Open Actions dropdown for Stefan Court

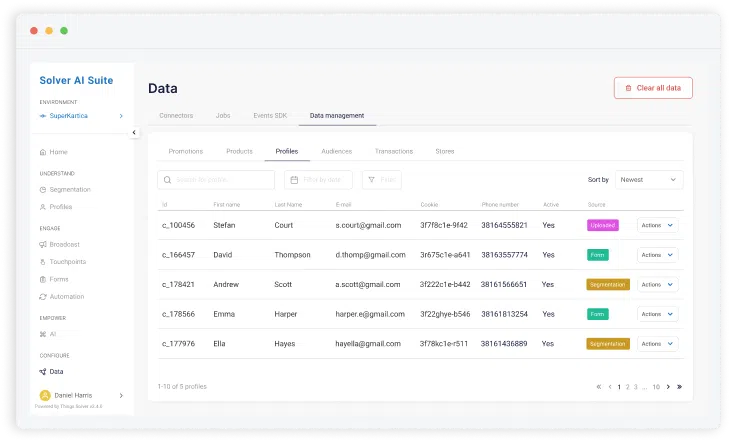coord(657,225)
